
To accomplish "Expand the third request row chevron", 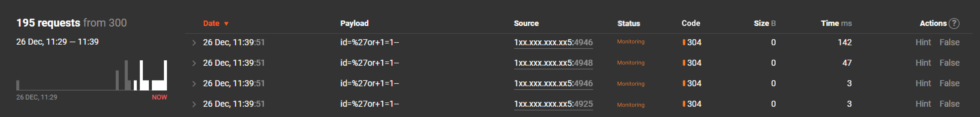I will pos(194,84).
